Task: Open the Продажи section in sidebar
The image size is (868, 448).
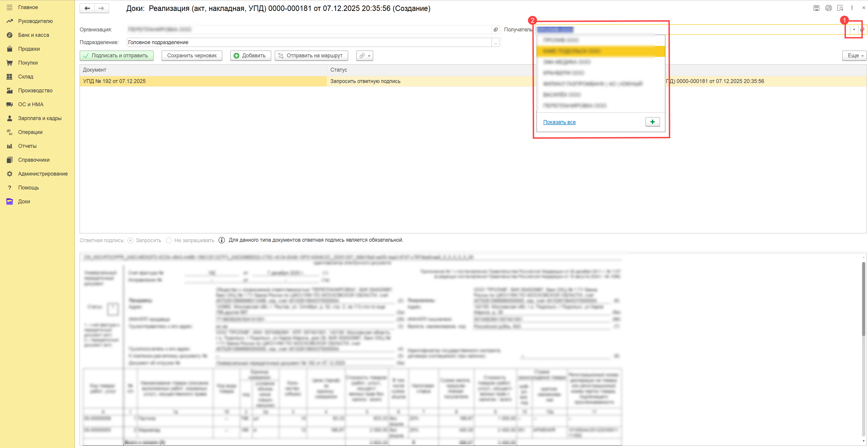Action: [x=29, y=49]
